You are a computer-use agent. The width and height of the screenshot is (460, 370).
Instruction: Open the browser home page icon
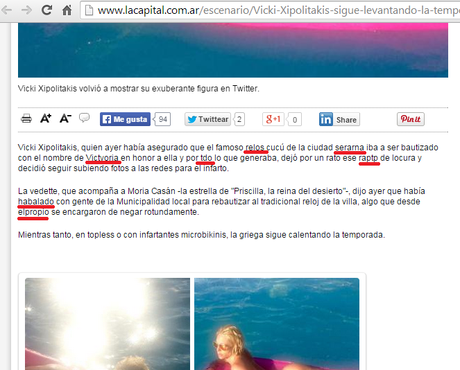coord(67,10)
